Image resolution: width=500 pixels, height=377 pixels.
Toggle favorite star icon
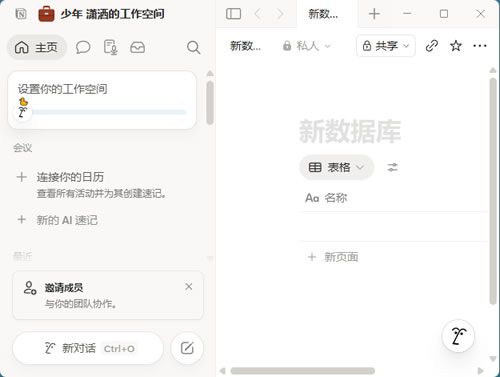coord(456,46)
